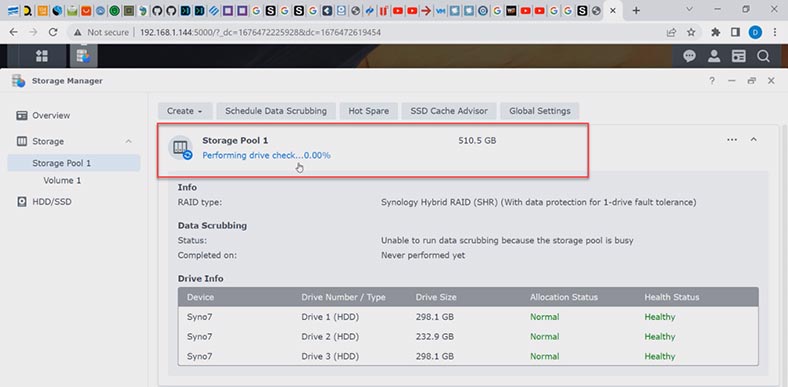
Task: Select the Drive 3 (HDD) row cell
Action: [330, 356]
